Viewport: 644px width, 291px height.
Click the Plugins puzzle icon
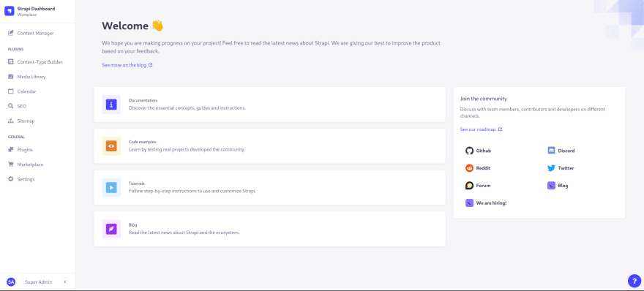pyautogui.click(x=11, y=149)
